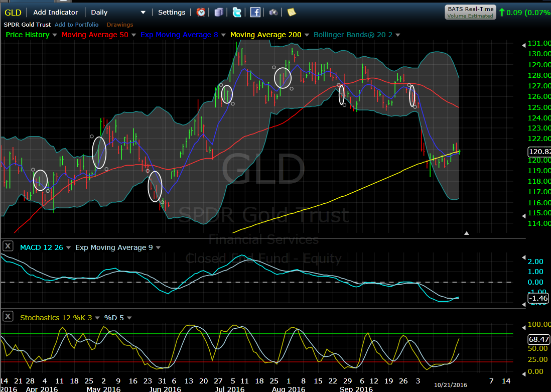Share chart via Facebook icon
Viewport: 551px width, 392px height.
(x=255, y=13)
